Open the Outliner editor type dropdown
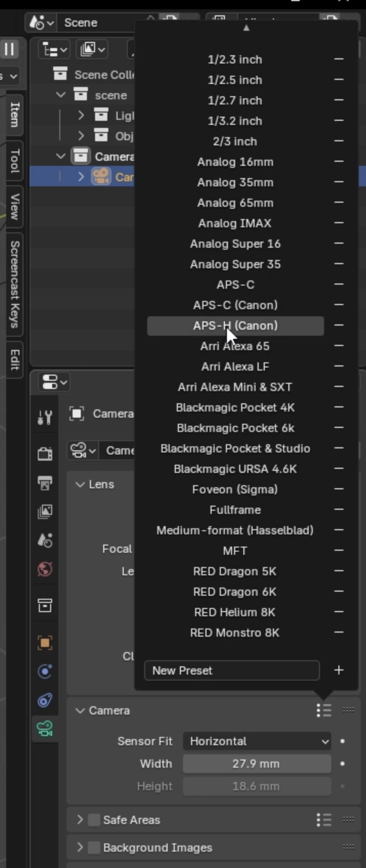 [55, 50]
